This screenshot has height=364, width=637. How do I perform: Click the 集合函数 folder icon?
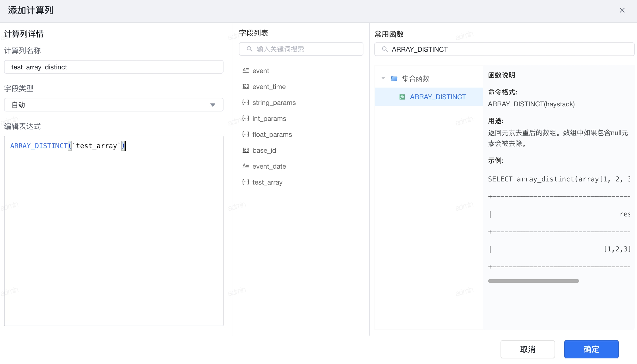click(x=394, y=78)
